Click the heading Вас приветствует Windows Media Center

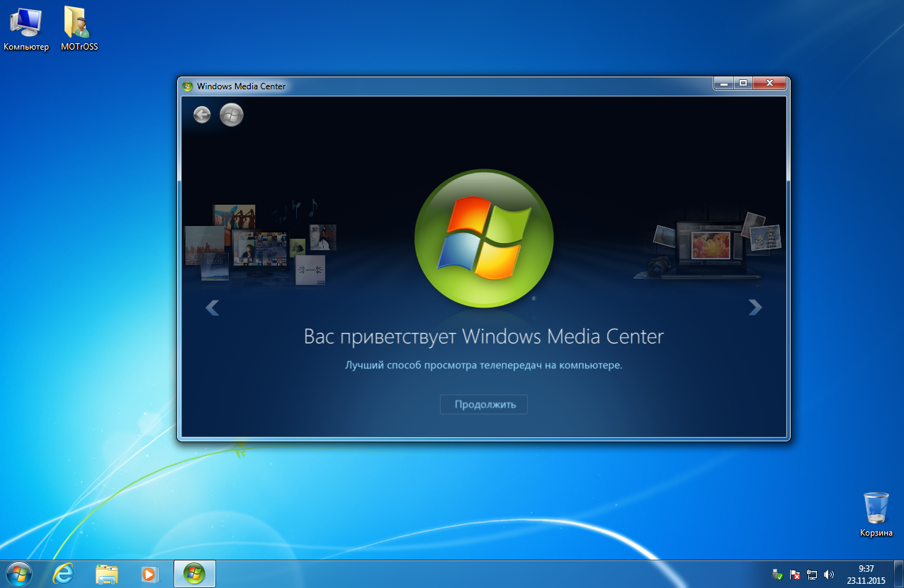coord(484,336)
